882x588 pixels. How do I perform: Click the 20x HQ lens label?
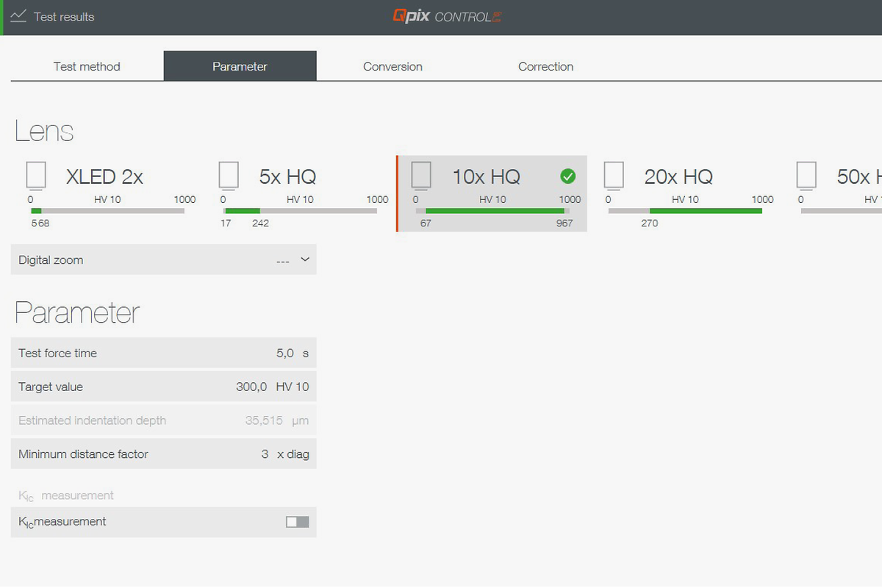(678, 177)
